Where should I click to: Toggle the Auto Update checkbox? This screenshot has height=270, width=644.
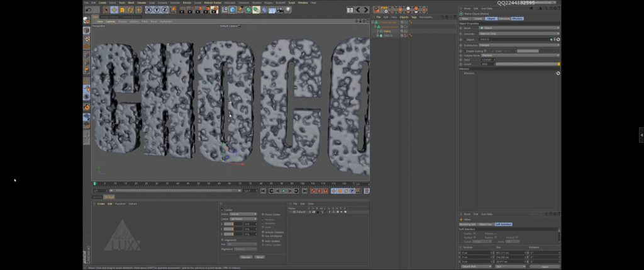coord(264,240)
